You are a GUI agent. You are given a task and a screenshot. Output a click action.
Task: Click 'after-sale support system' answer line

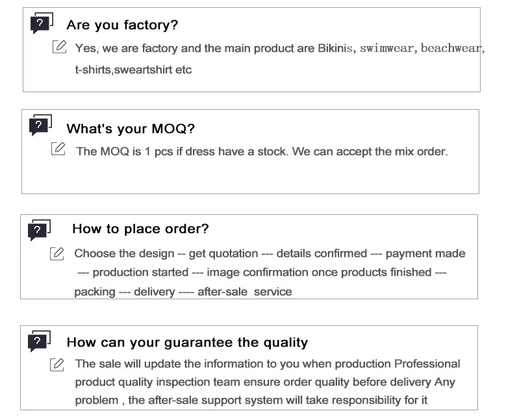[250, 400]
